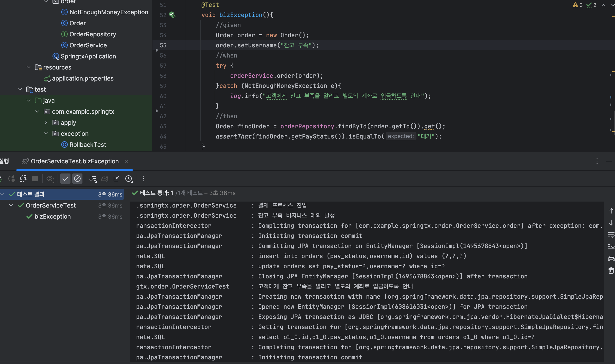615x364 pixels.
Task: Toggle Show ignored tests filter
Action: pyautogui.click(x=77, y=179)
